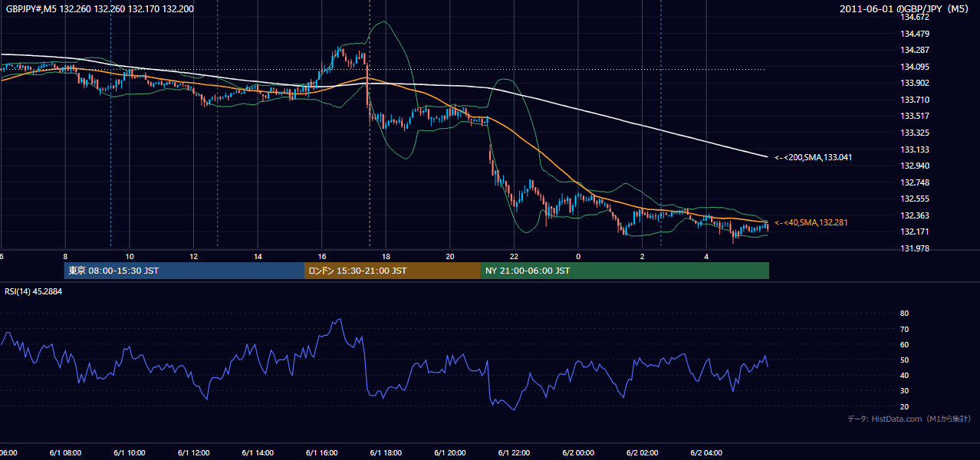
Task: Select the Tokyo 08:00-15:30 JST session bar
Action: 185,271
